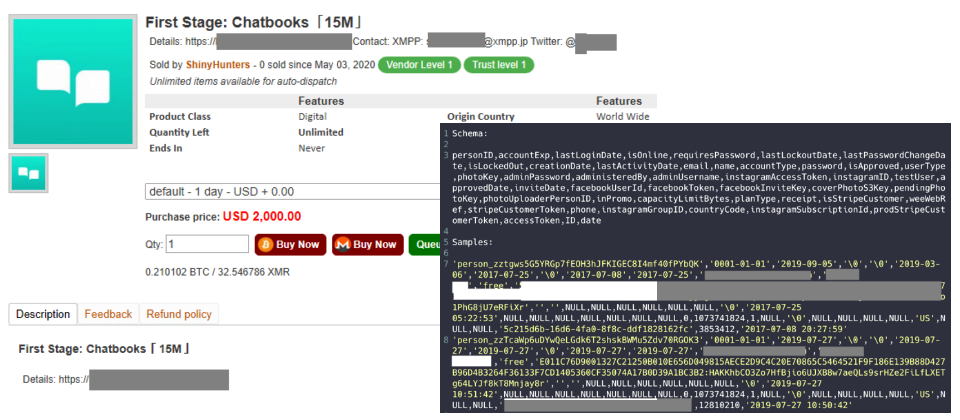Click 'Unlimited items available for auto-dispatch' text
The width and height of the screenshot is (960, 420).
point(243,81)
